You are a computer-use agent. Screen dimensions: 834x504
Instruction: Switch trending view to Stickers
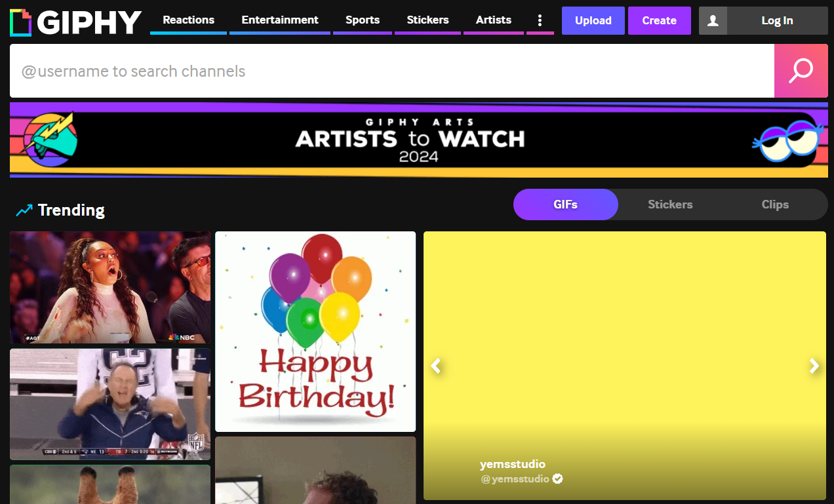click(670, 204)
